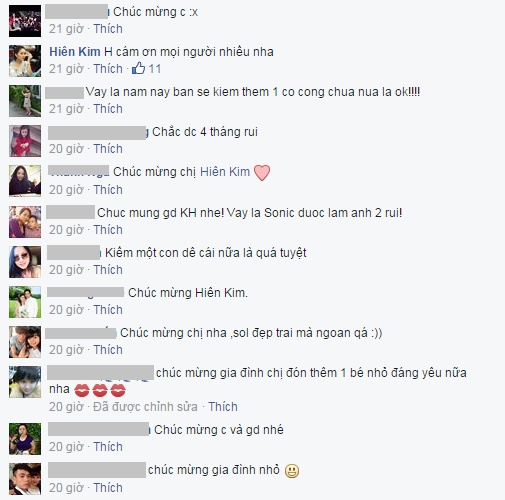Screen dimensions: 505x500
Task: Click the smiley emoji in last comment
Action: [292, 471]
